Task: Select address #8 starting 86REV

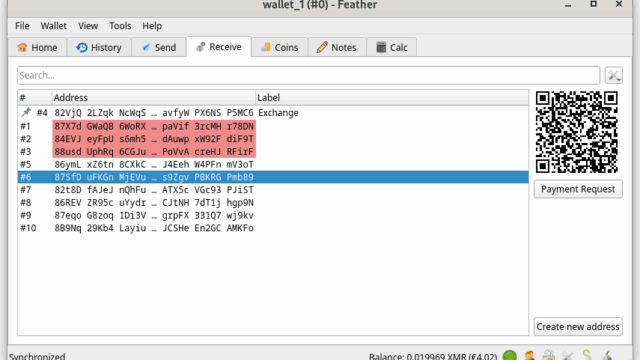Action: click(x=273, y=202)
